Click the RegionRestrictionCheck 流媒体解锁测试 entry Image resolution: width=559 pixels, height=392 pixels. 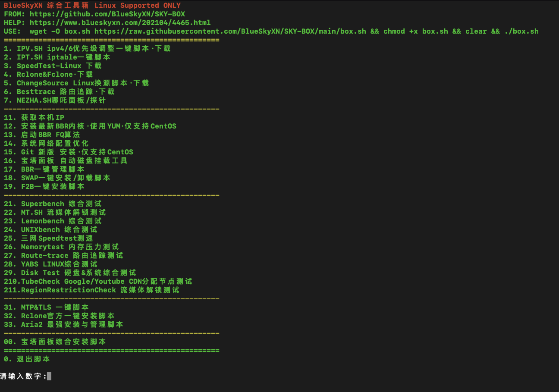[x=91, y=290]
